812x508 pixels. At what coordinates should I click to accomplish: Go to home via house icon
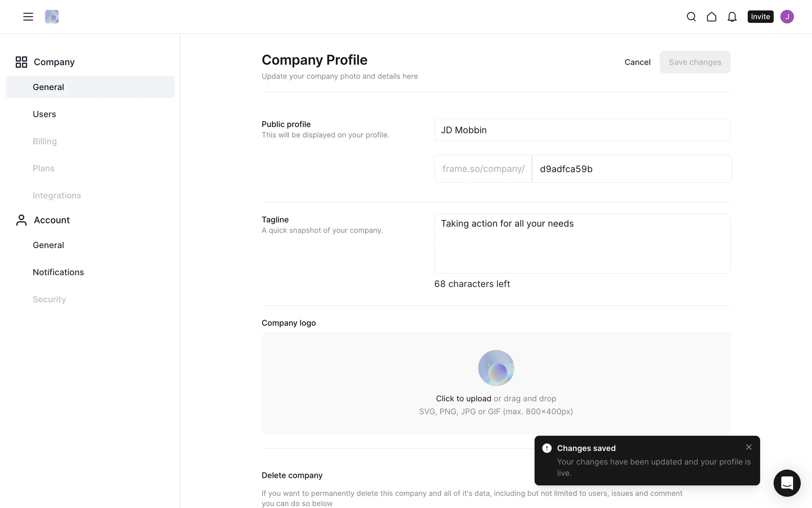[x=711, y=17]
